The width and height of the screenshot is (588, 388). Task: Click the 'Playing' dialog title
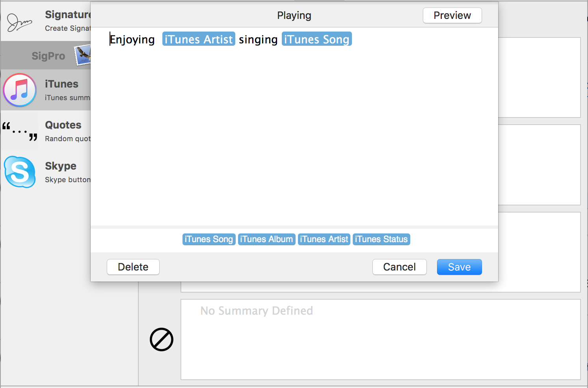[294, 16]
